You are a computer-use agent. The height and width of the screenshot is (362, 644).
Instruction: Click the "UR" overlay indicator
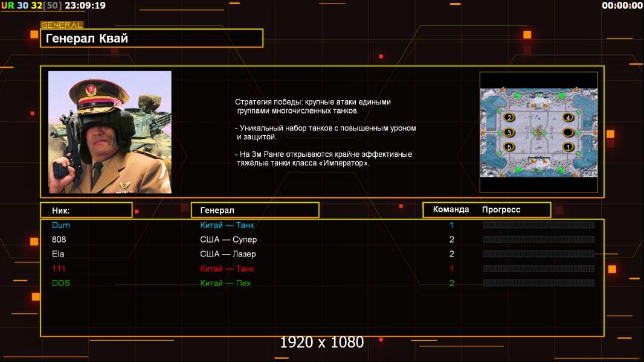(x=7, y=5)
